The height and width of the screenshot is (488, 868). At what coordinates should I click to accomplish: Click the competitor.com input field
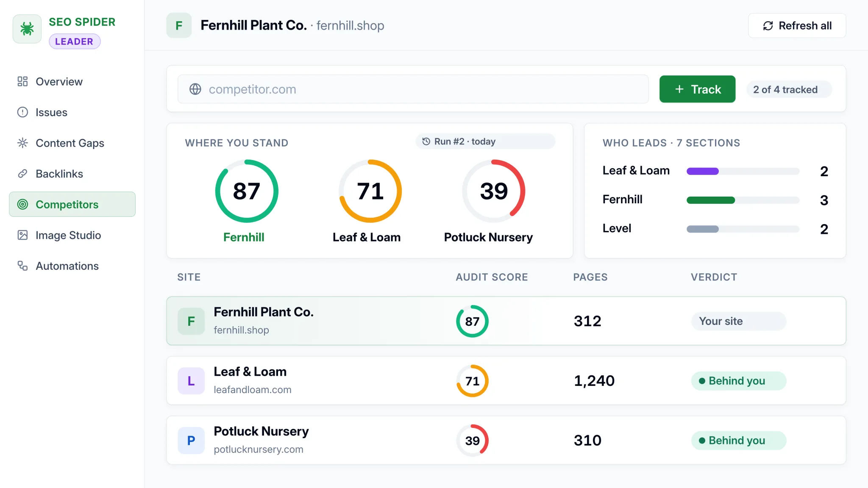413,89
